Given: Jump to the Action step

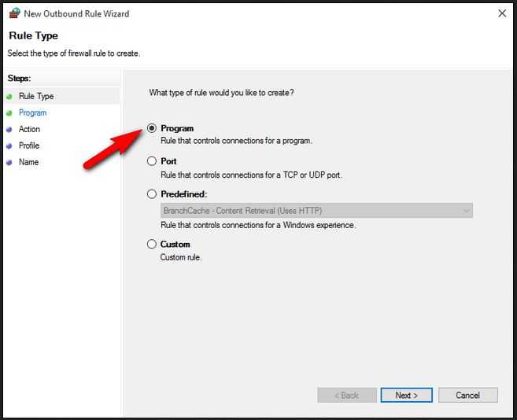Looking at the screenshot, I should [x=29, y=129].
